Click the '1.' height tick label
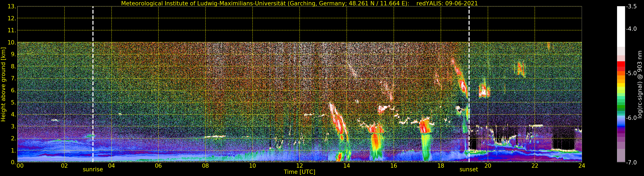Image resolution: width=644 pixels, height=176 pixels. 13,150
